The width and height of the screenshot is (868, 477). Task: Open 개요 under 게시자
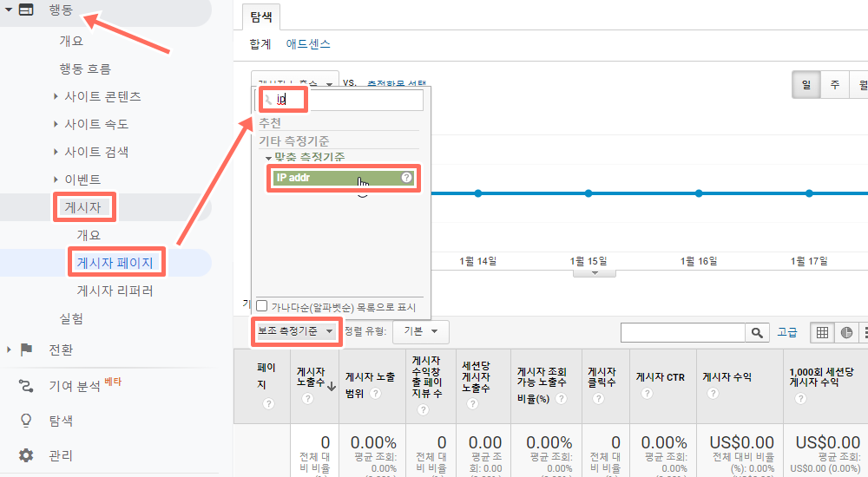pos(89,235)
